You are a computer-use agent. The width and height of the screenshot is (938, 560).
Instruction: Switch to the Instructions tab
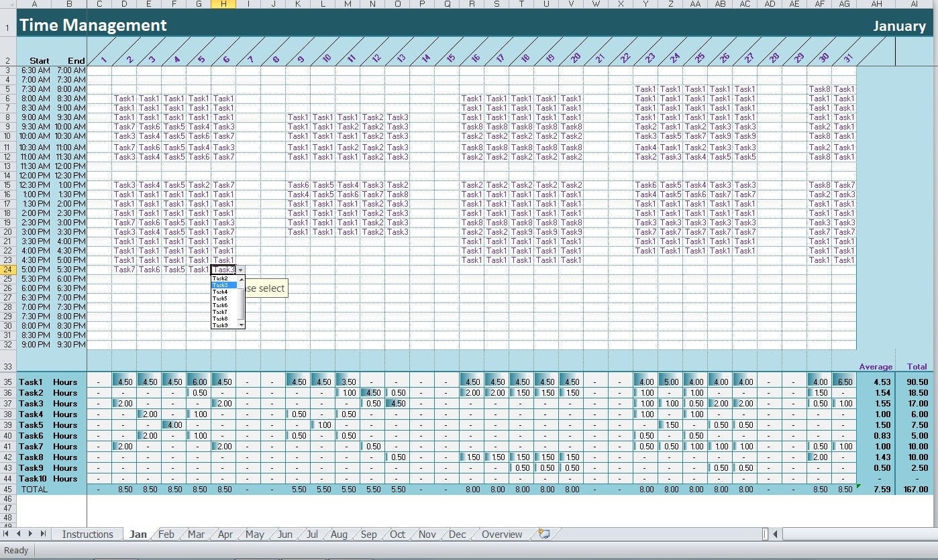pos(87,534)
